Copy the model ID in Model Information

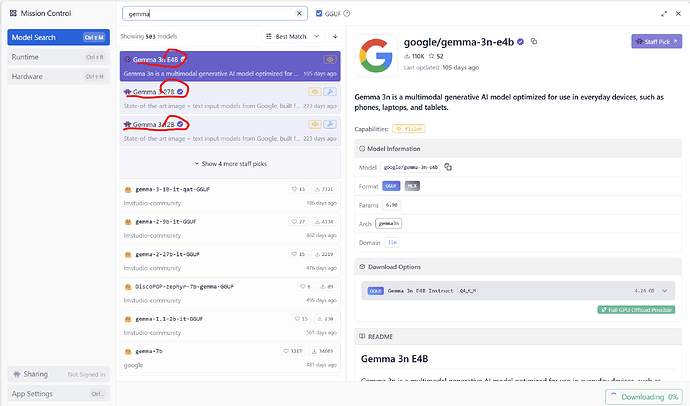[x=448, y=166]
